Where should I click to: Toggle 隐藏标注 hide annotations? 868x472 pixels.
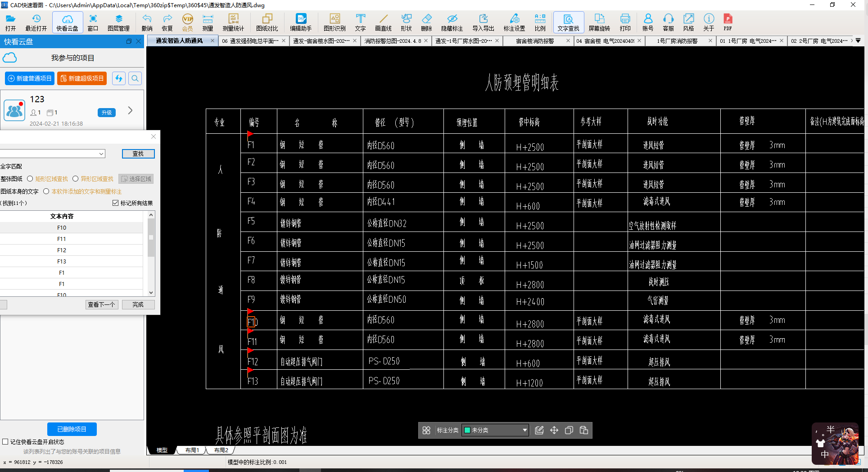tap(452, 22)
